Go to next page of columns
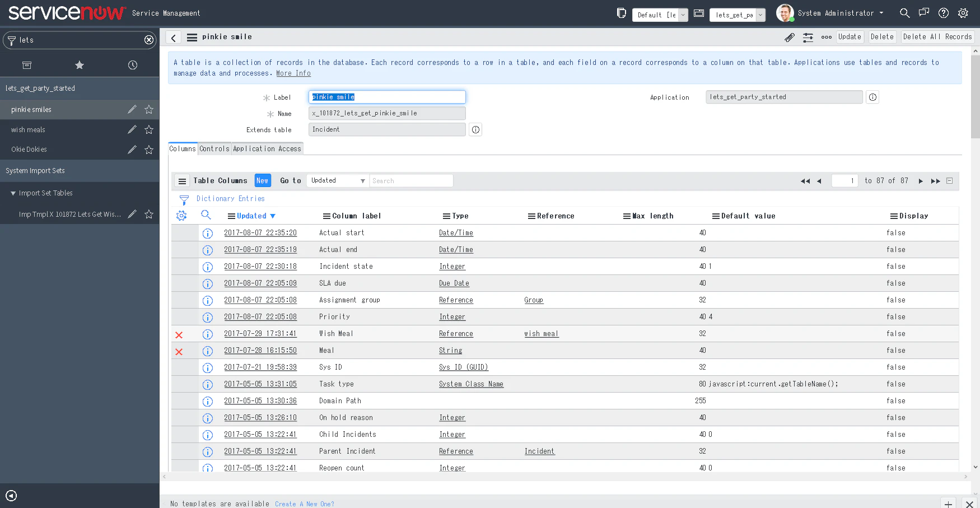Image resolution: width=980 pixels, height=508 pixels. 921,181
